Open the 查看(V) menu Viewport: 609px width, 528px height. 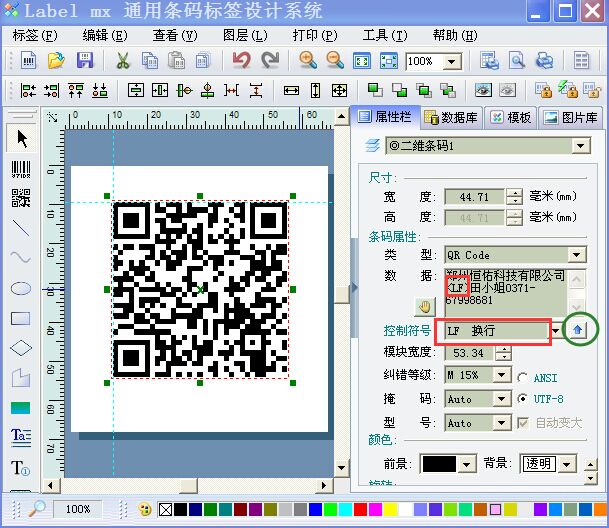pos(175,36)
